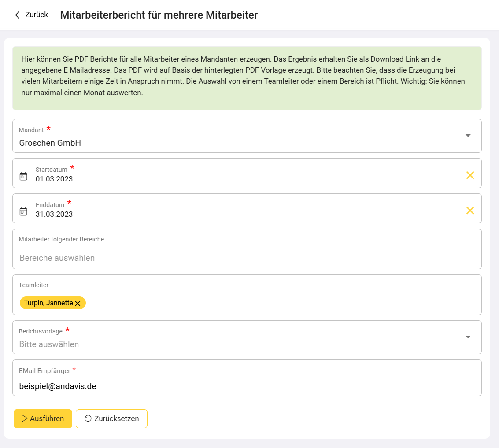Open the Enddatum calendar icon
The height and width of the screenshot is (448, 499).
tap(23, 211)
